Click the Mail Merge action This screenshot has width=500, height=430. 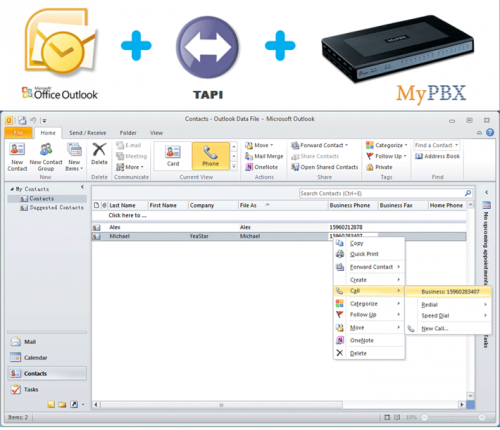(x=264, y=156)
